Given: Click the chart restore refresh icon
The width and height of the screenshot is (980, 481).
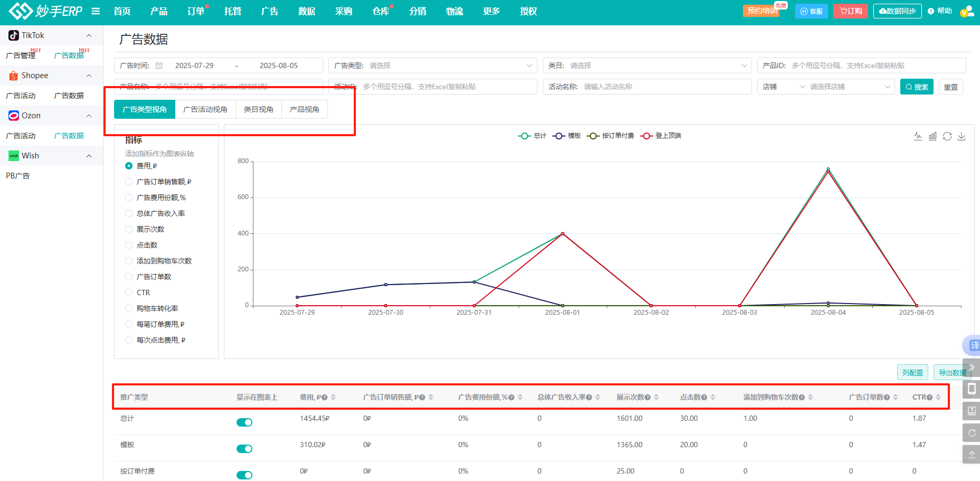Looking at the screenshot, I should [947, 136].
